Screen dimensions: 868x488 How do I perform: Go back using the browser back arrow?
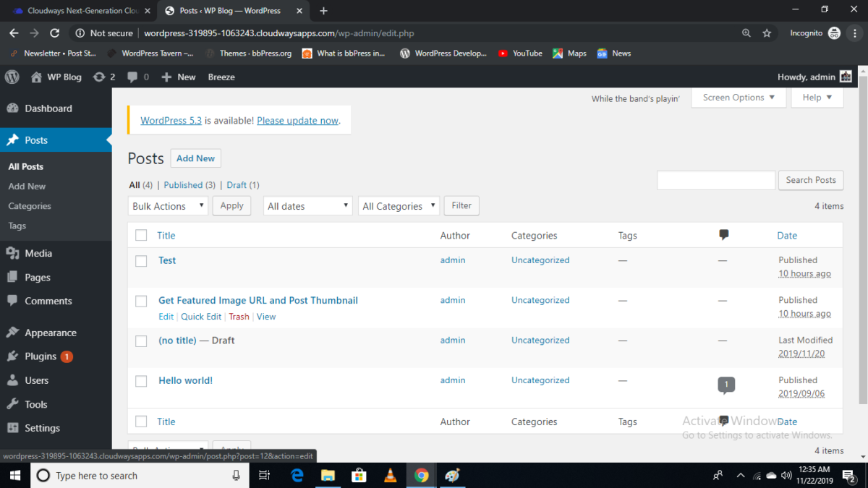point(14,33)
